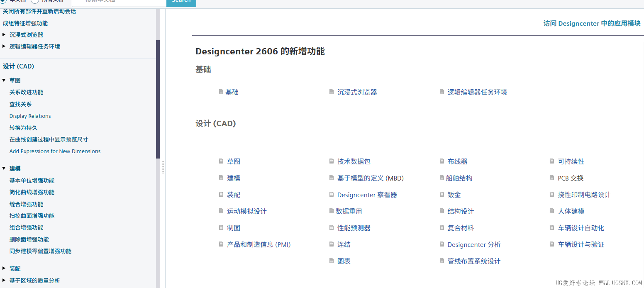
Task: Open 关闭所有部件并重新启动会话 topic
Action: tap(39, 12)
